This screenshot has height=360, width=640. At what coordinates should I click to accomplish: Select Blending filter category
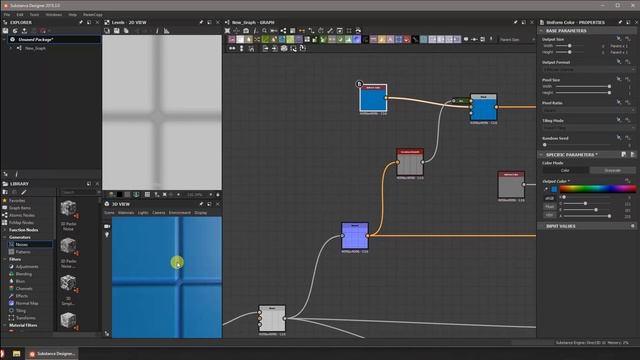pyautogui.click(x=24, y=274)
